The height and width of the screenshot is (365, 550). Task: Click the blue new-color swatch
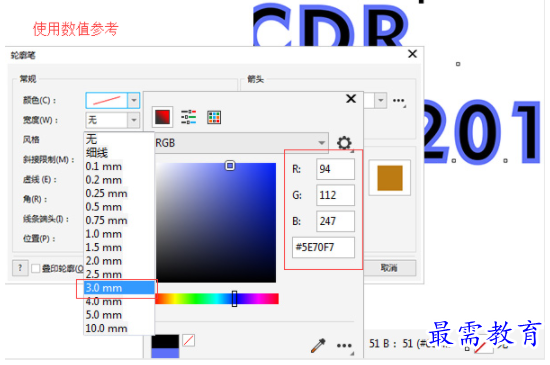165,353
